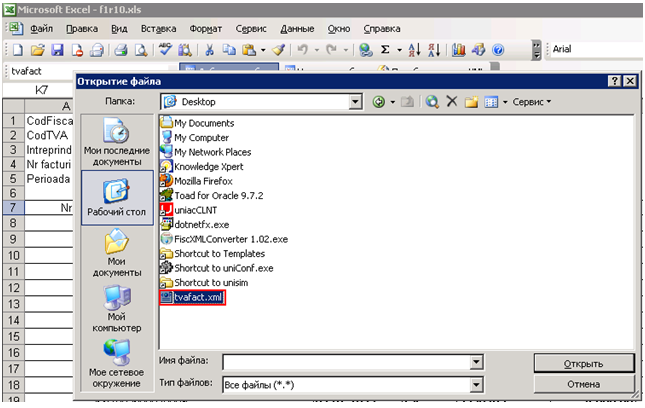Open the Файл menu
The width and height of the screenshot is (645, 408).
[x=42, y=29]
